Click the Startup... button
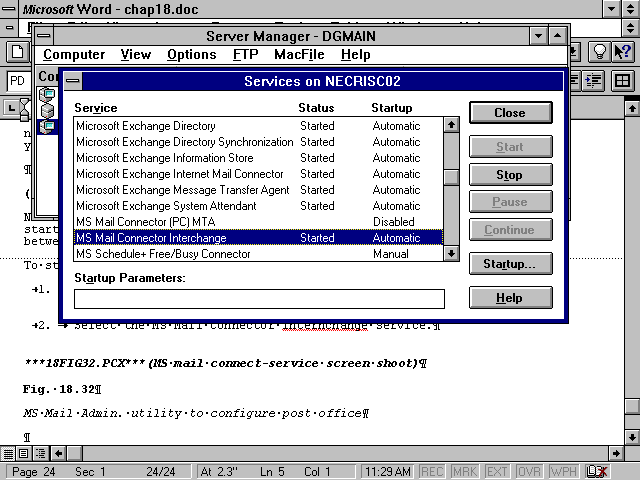 [511, 264]
